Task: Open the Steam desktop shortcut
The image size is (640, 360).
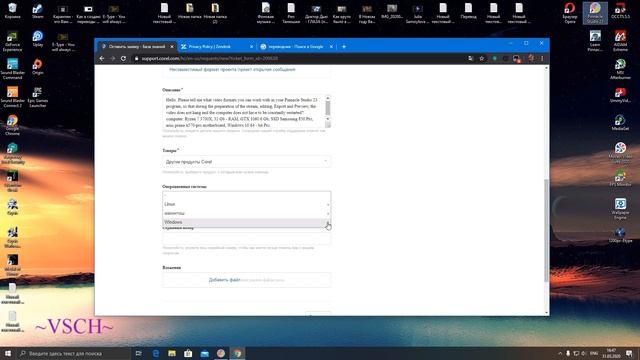Action: (38, 11)
